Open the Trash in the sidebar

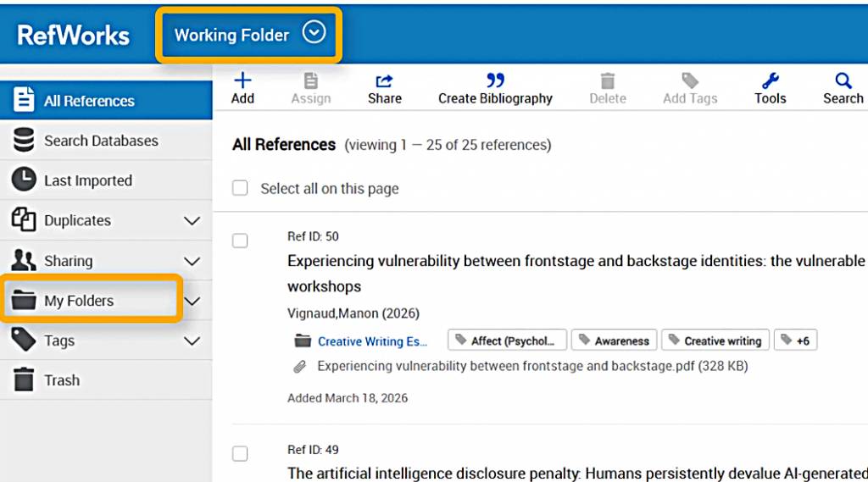61,380
